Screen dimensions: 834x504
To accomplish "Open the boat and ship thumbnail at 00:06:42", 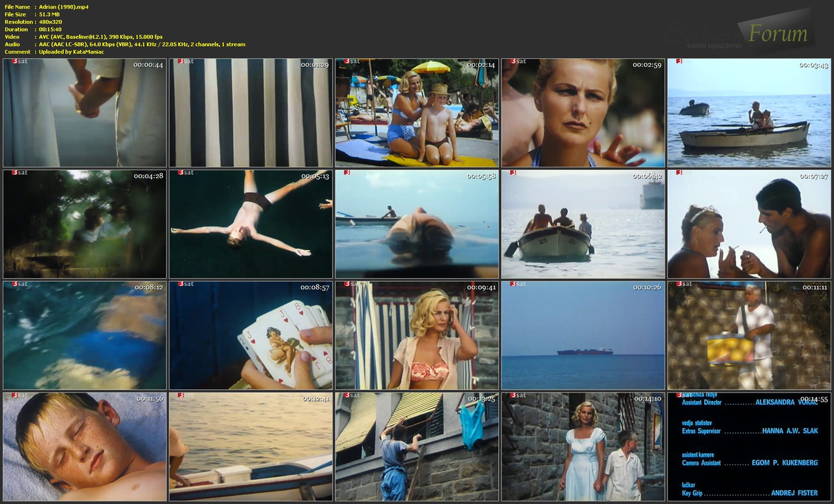I will (583, 224).
